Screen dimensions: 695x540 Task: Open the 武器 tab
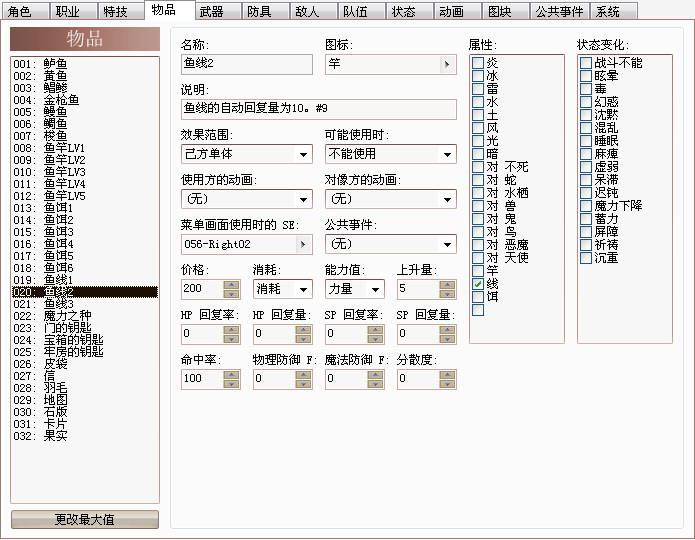[x=218, y=11]
